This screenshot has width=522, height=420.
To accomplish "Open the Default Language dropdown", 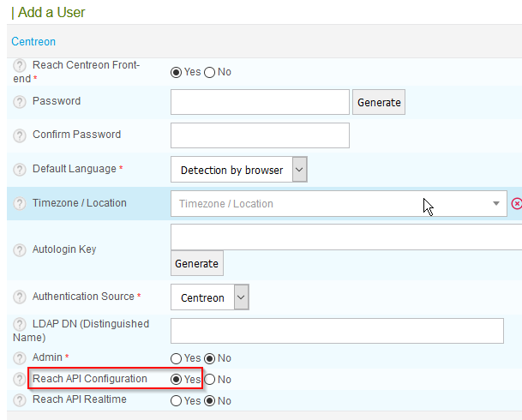I will click(238, 170).
